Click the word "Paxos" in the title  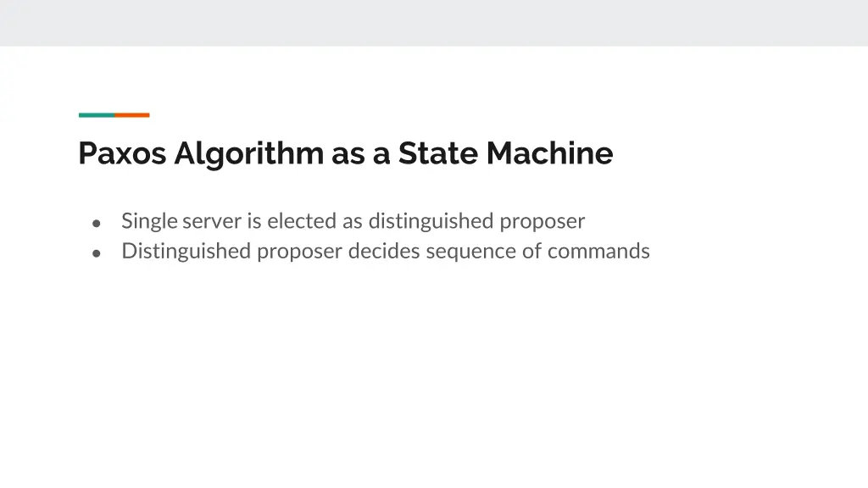pos(123,153)
